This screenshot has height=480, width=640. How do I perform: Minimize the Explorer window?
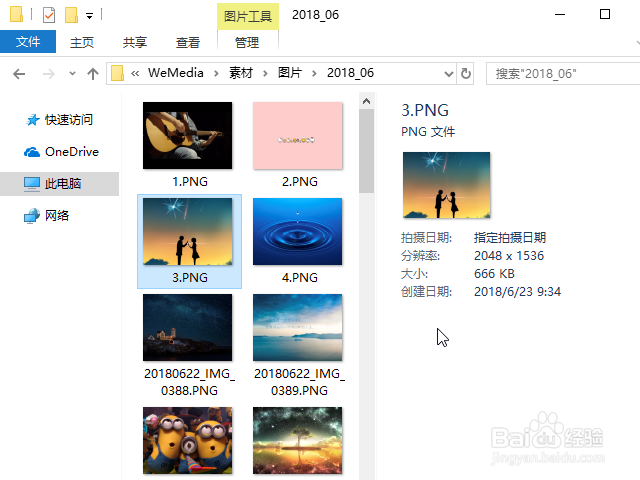[560, 15]
